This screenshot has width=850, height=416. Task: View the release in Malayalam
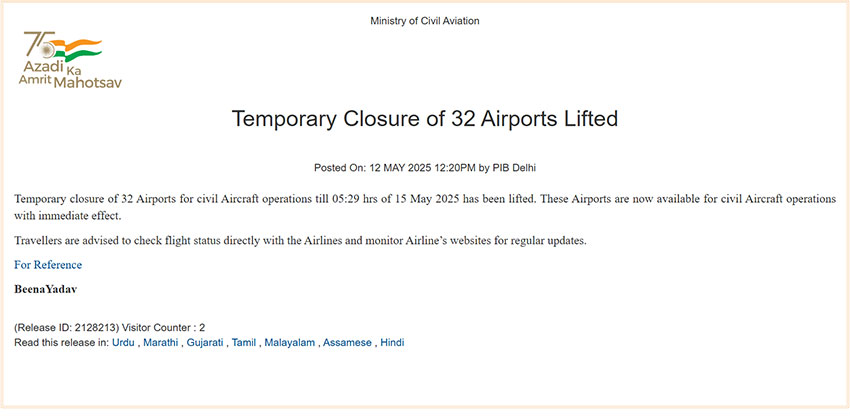pos(289,342)
